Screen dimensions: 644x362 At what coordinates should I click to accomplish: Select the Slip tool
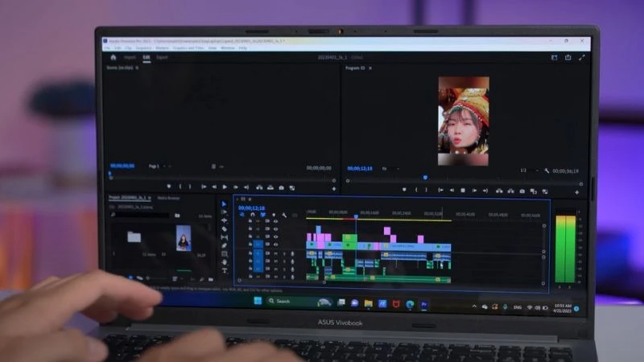point(224,237)
